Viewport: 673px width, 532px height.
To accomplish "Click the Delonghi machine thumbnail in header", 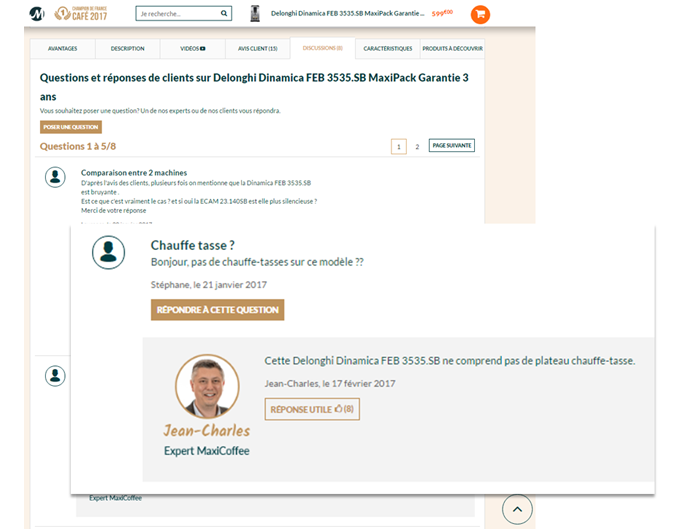I will coord(255,14).
